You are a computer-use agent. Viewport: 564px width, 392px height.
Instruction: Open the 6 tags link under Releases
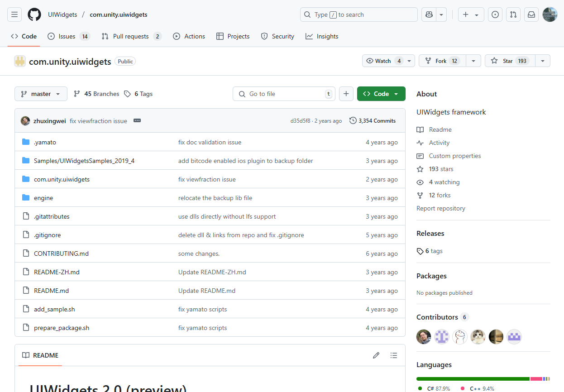(x=430, y=251)
